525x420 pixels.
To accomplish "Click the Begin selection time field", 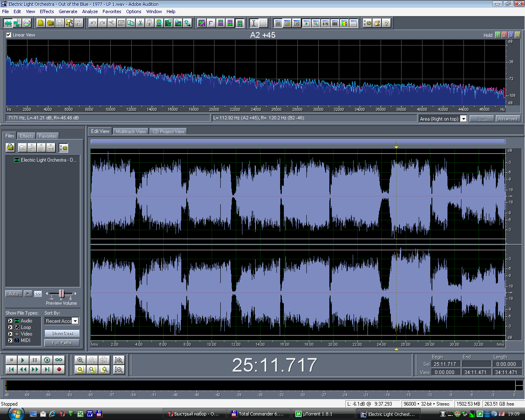I will coord(445,364).
